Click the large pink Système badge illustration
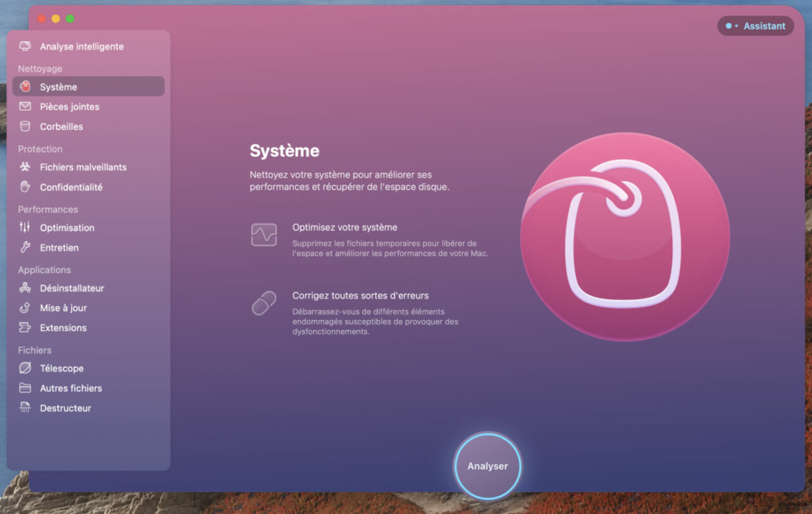Image resolution: width=812 pixels, height=514 pixels. tap(625, 235)
